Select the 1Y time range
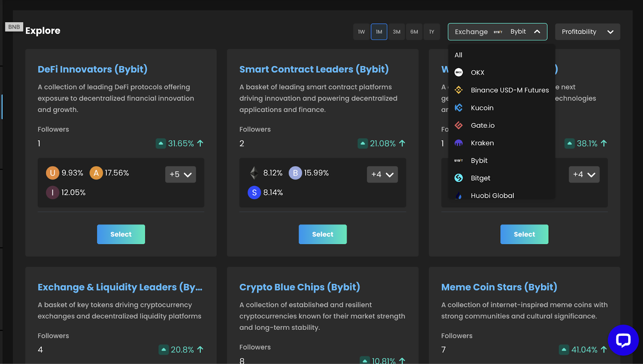Screen dimensions: 643x364 click(x=432, y=32)
